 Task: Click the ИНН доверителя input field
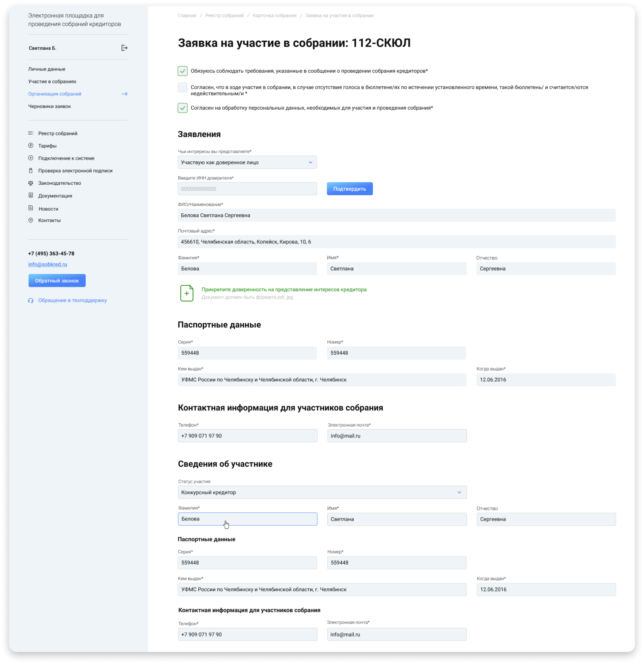[x=247, y=189]
